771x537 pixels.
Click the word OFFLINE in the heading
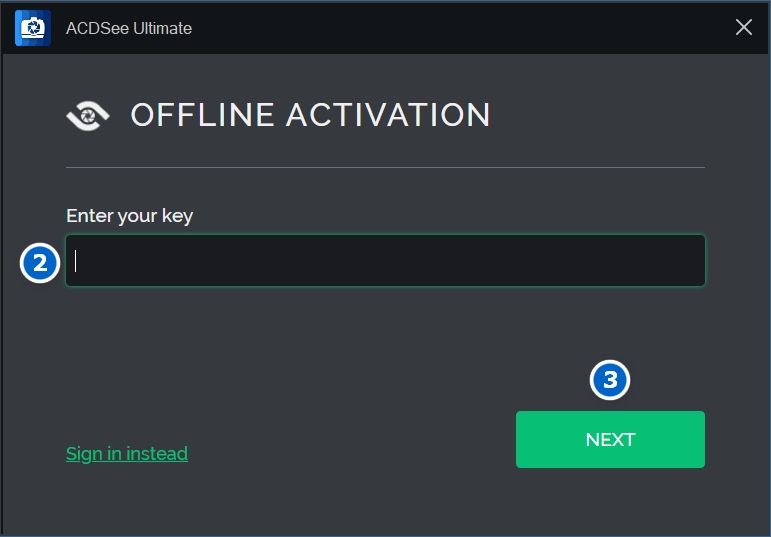click(203, 115)
